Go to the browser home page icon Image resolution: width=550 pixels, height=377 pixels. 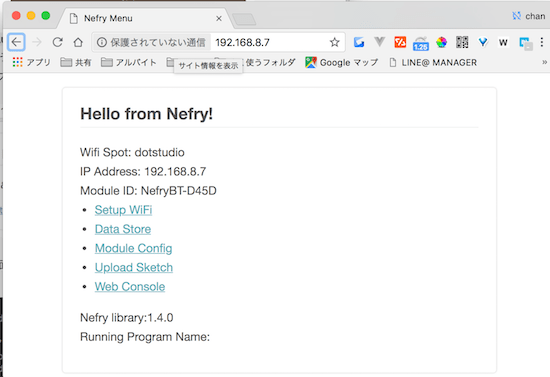tap(78, 42)
